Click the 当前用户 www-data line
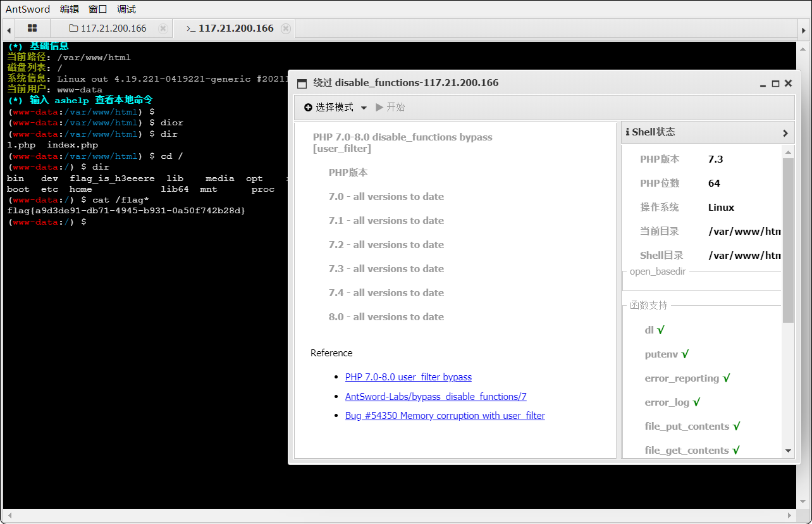812x524 pixels. [54, 89]
